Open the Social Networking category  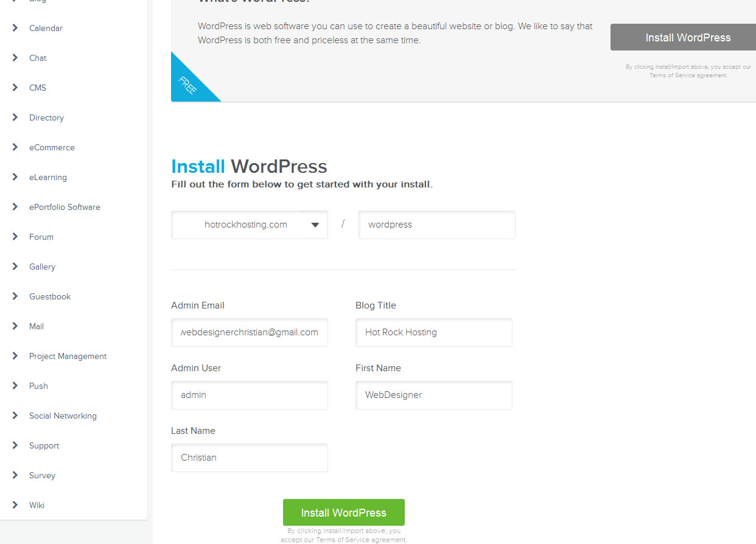63,416
